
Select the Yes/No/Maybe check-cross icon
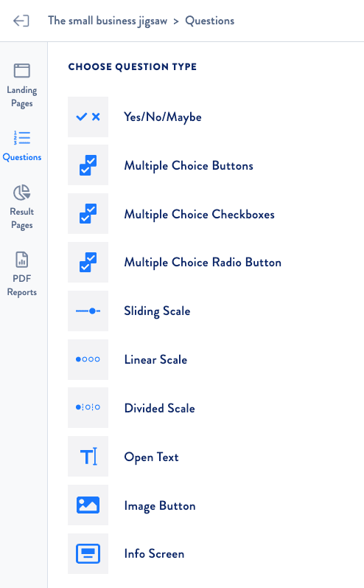click(88, 117)
